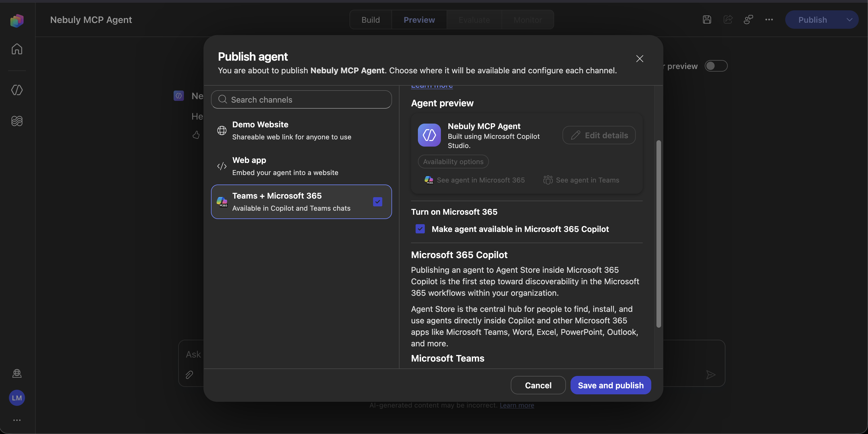Image resolution: width=868 pixels, height=434 pixels.
Task: Open the Agents icon in sidebar
Action: click(x=17, y=90)
